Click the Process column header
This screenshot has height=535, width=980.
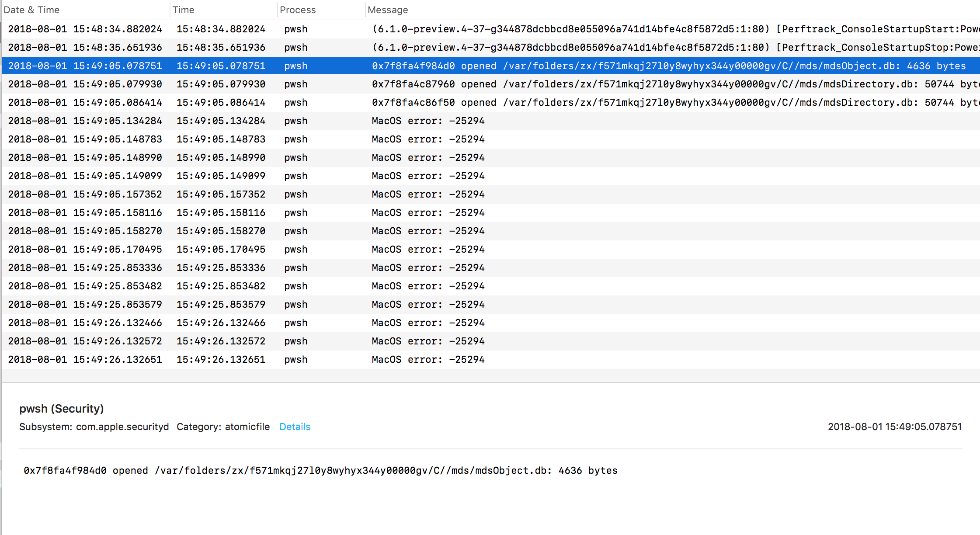pyautogui.click(x=297, y=10)
